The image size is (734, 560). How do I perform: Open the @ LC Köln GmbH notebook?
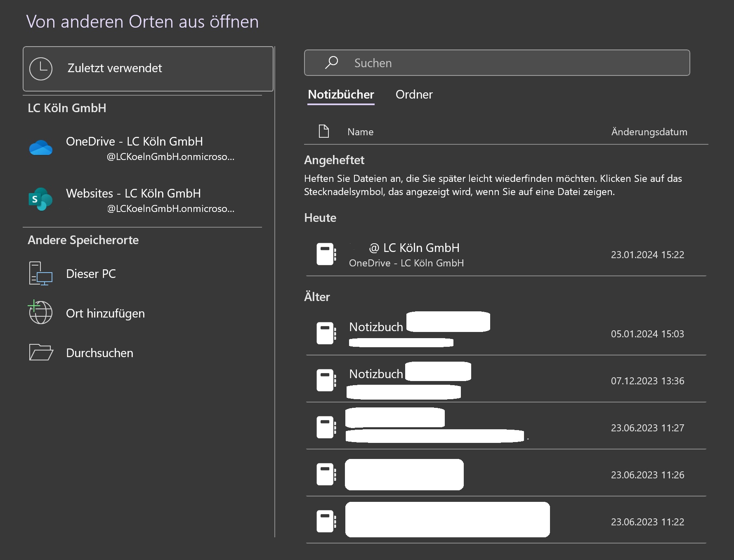click(421, 248)
